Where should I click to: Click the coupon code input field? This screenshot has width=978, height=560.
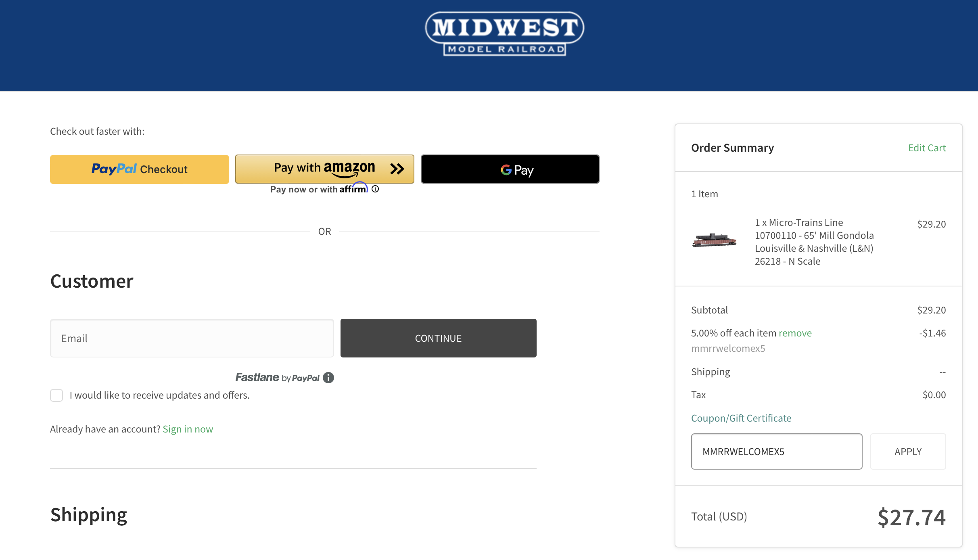pyautogui.click(x=777, y=451)
